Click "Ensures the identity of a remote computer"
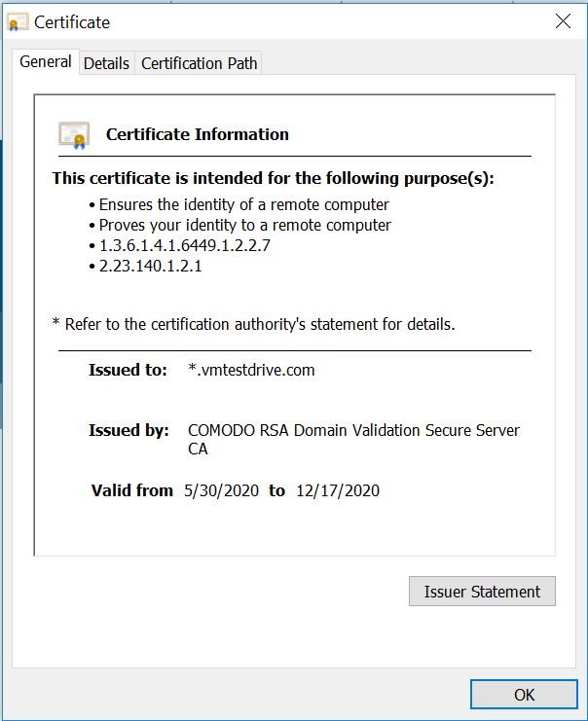 (244, 204)
